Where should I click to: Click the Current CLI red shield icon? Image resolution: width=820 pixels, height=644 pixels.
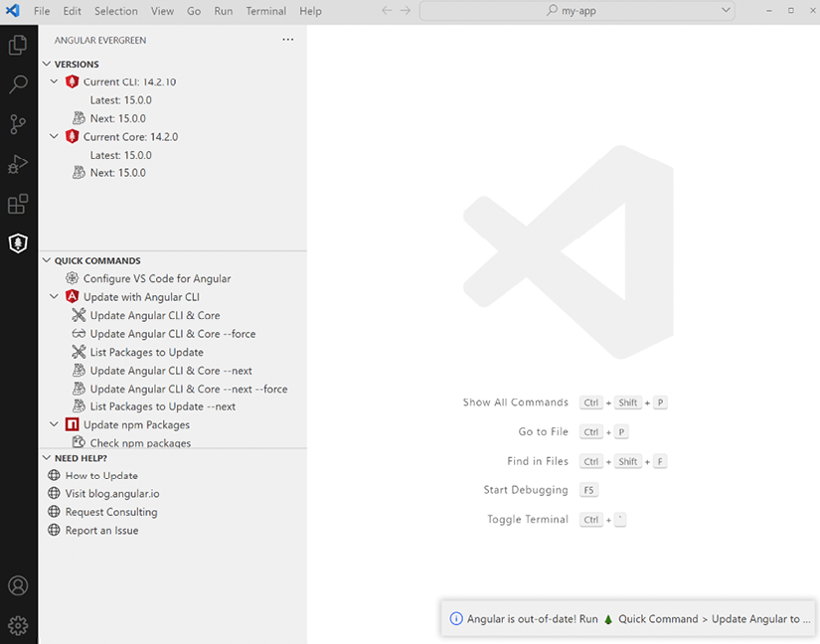click(x=73, y=81)
